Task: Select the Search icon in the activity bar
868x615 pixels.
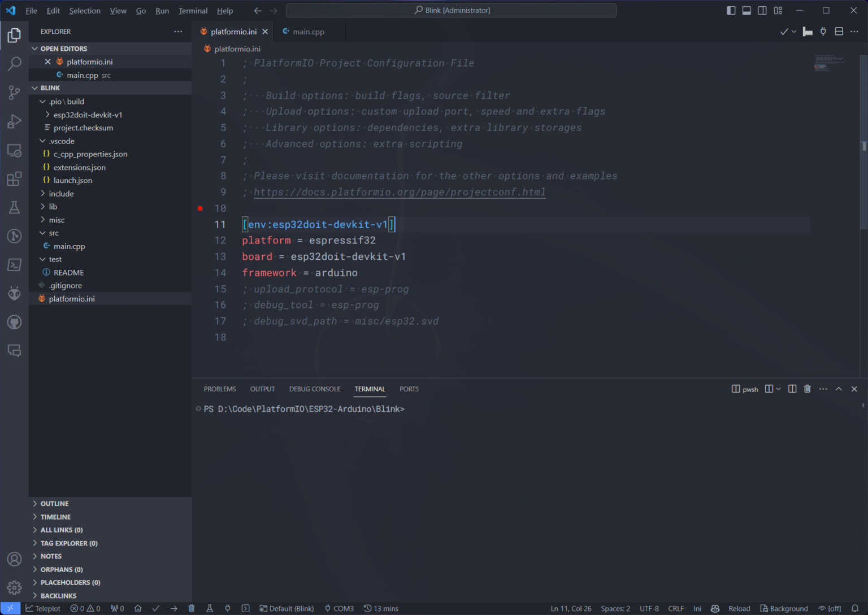Action: tap(14, 63)
